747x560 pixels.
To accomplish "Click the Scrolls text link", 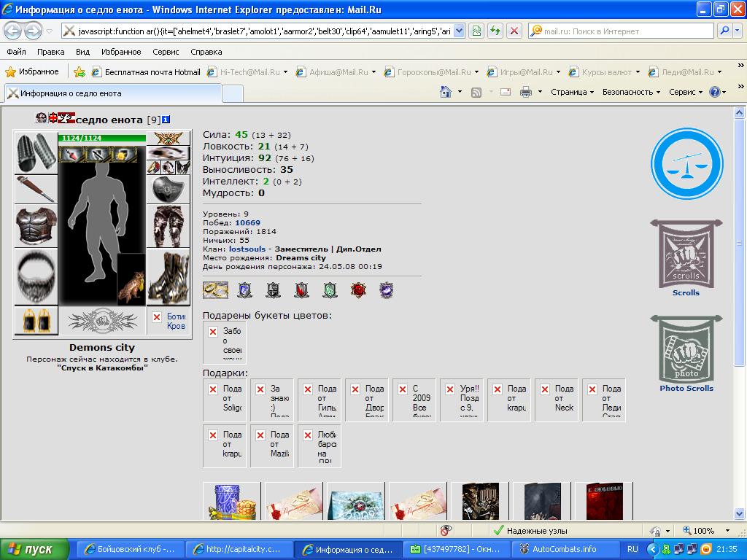I will [686, 293].
